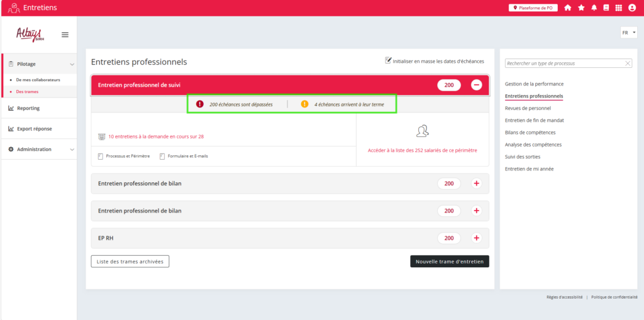Click the red overdue deadlines alert icon
Screen dimensions: 644x320
point(200,104)
